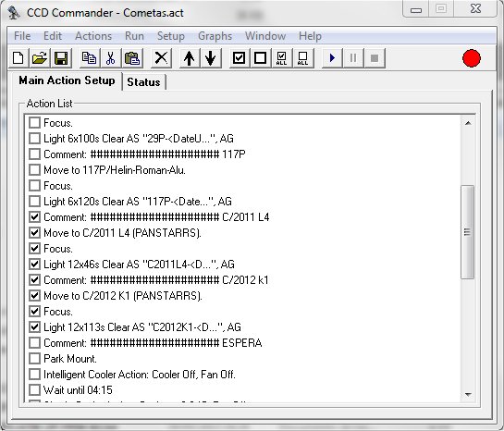The width and height of the screenshot is (504, 431).
Task: Open the Graphs menu
Action: pos(215,36)
